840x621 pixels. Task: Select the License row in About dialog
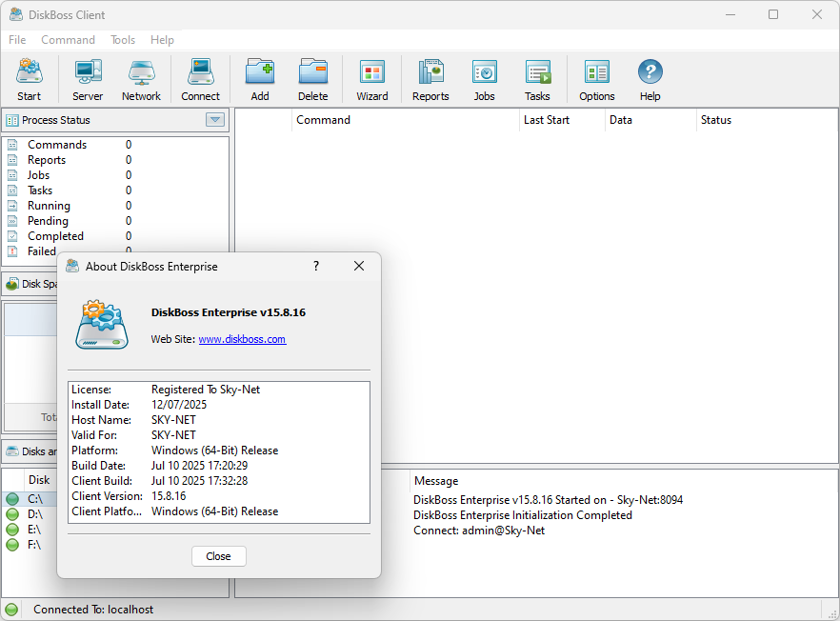(x=219, y=390)
